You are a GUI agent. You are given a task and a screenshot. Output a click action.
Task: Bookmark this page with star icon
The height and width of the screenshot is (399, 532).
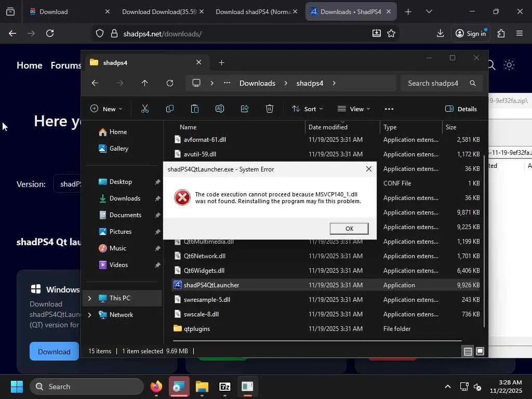pos(391,33)
